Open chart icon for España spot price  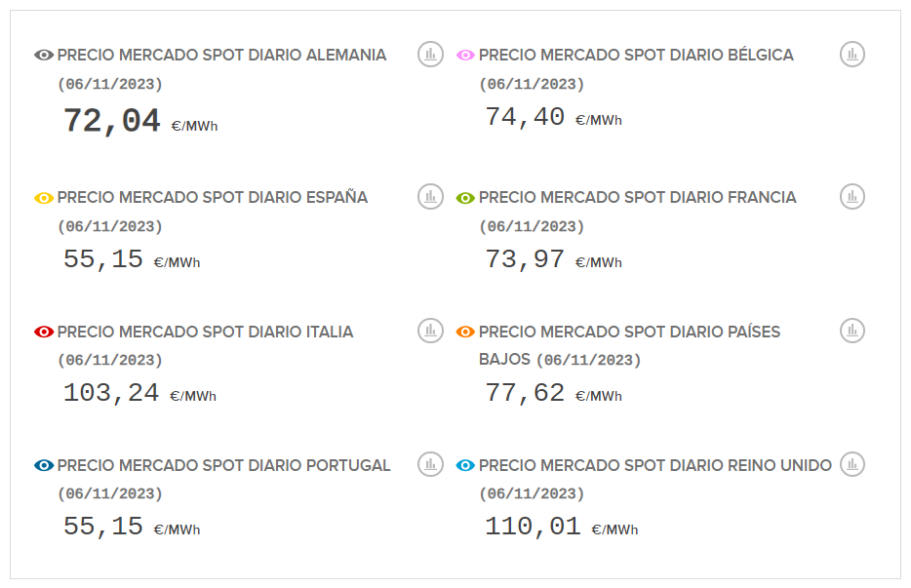(430, 197)
